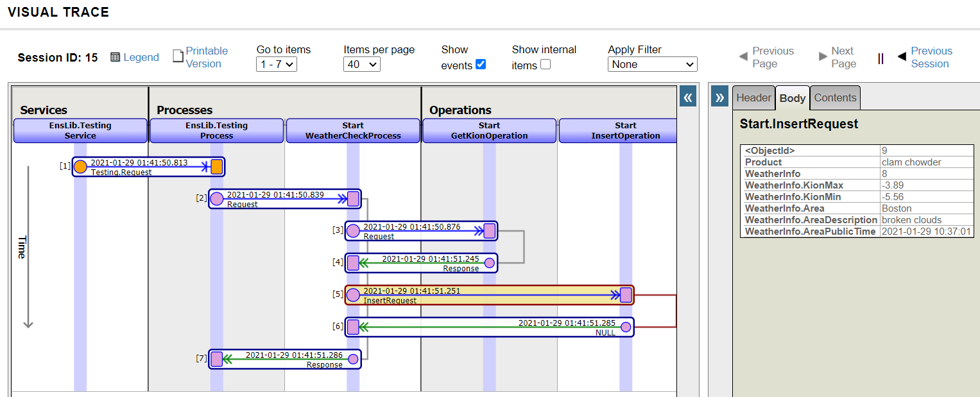Select trace message 6 NULL response
Viewport: 980px width, 397px height.
(x=489, y=327)
